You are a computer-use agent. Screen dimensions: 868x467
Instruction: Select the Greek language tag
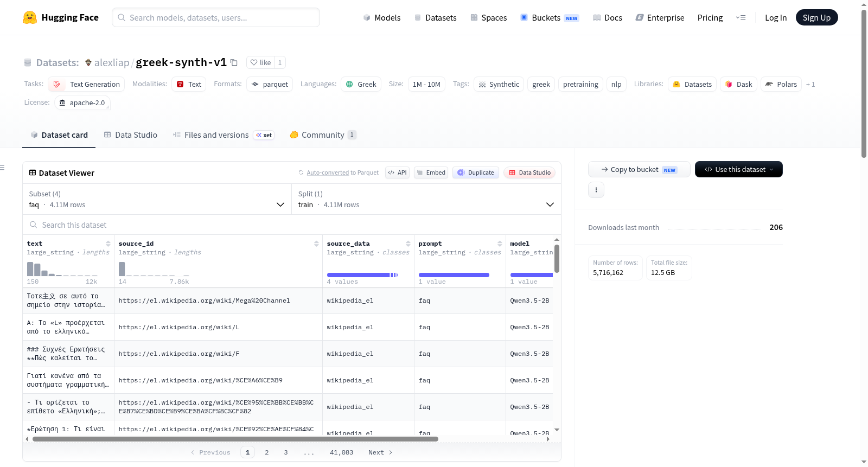[361, 84]
